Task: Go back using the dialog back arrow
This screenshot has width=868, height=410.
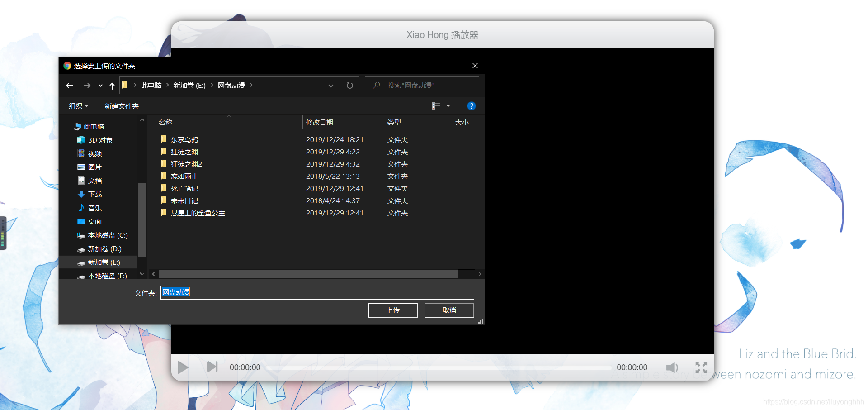Action: tap(69, 86)
